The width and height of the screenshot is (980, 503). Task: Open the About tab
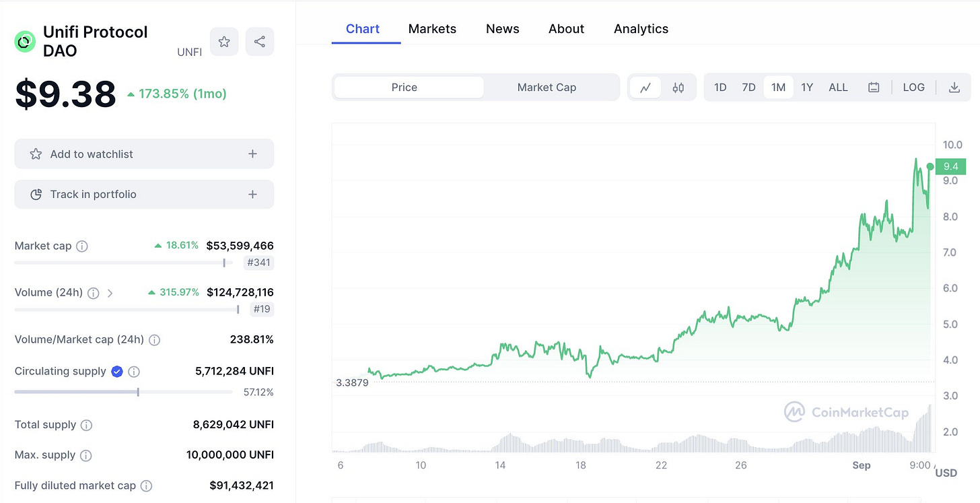(566, 29)
